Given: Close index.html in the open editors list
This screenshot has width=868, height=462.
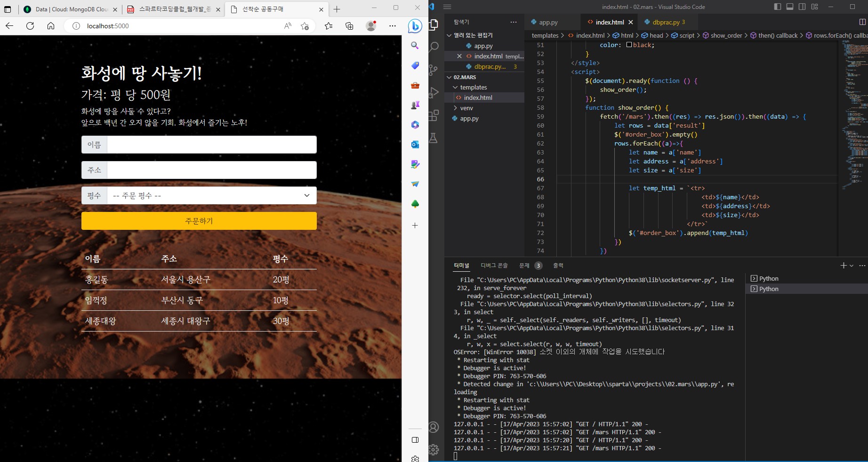Looking at the screenshot, I should [x=459, y=56].
